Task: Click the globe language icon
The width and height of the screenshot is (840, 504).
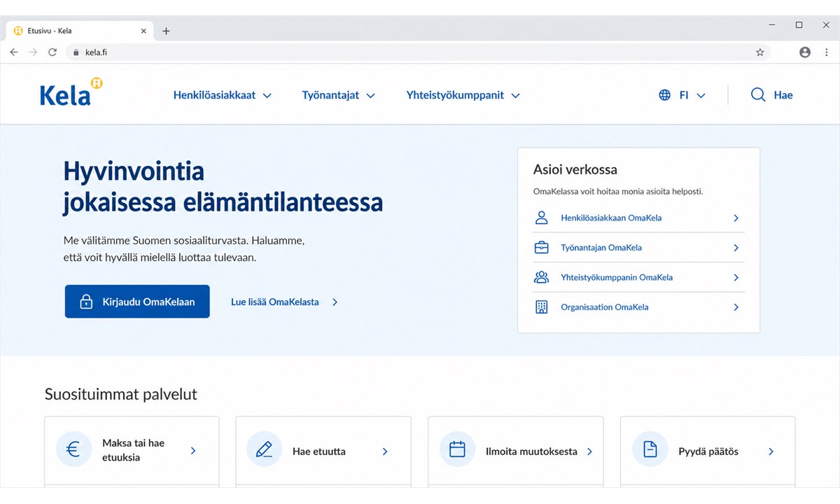Action: [x=665, y=95]
